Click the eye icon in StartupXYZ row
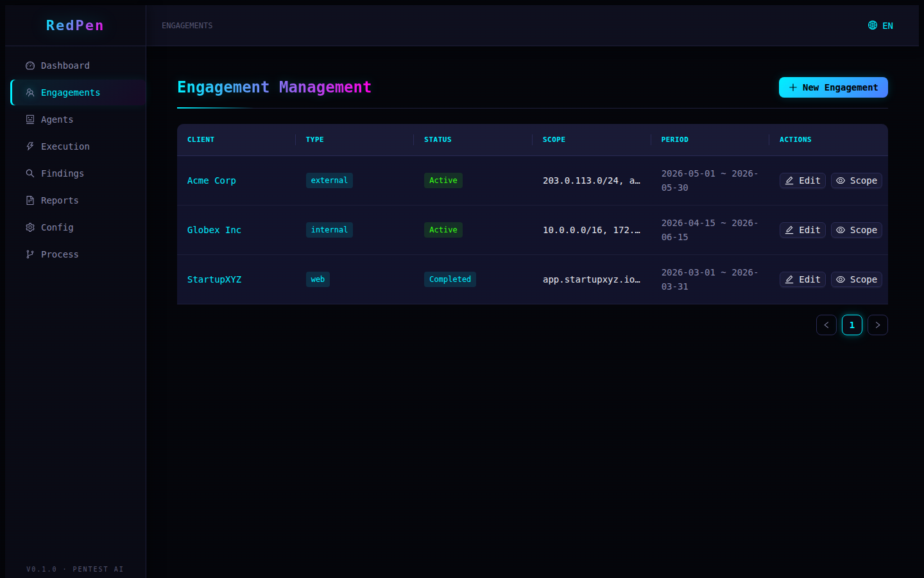This screenshot has width=924, height=578. [841, 279]
